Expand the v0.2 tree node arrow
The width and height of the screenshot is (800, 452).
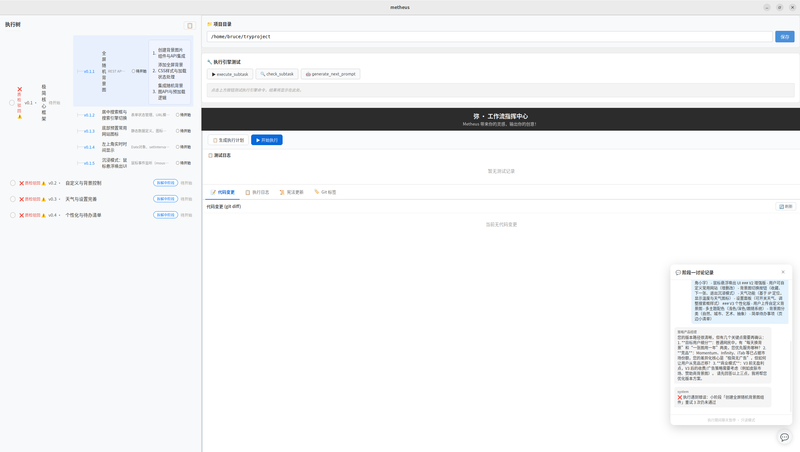[x=60, y=183]
